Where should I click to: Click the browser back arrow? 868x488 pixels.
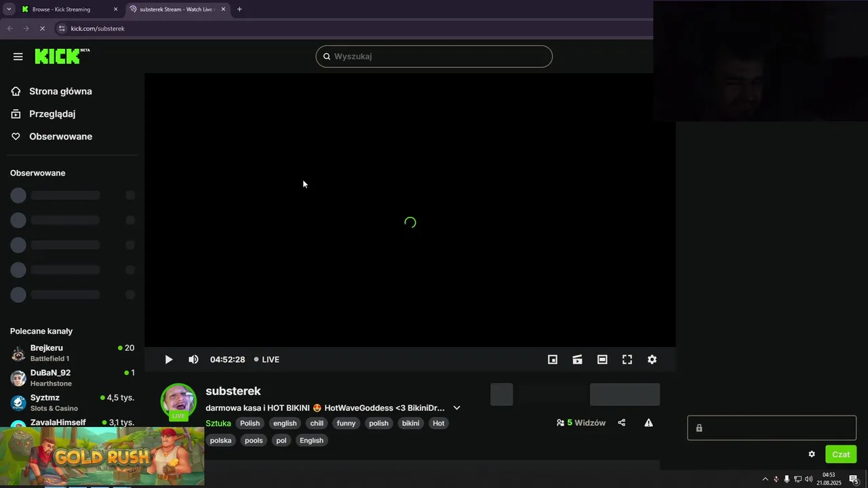[x=9, y=28]
